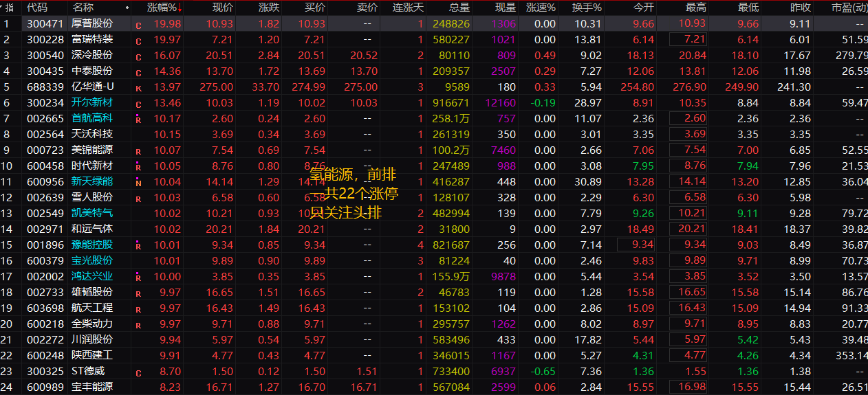Select stock 富瑞特装 by its name

(92, 39)
